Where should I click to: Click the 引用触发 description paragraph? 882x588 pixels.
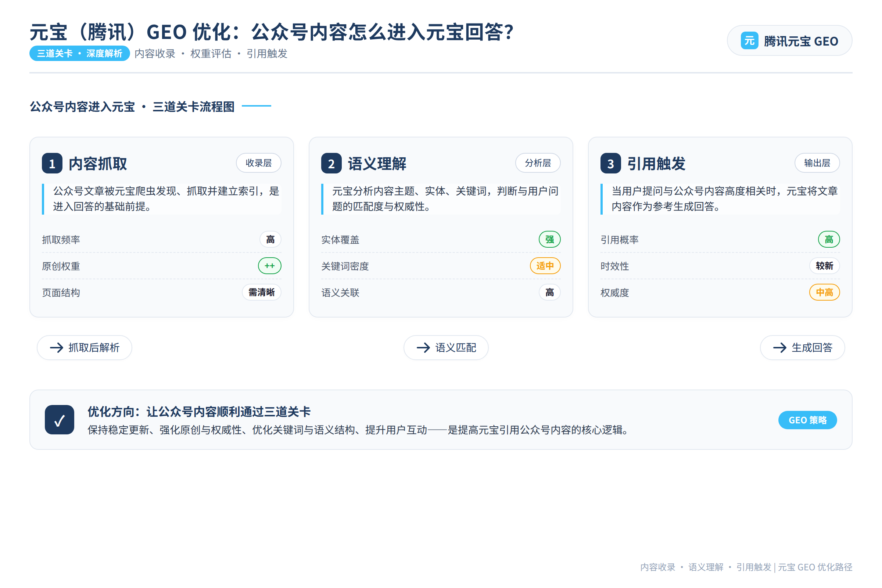point(720,199)
